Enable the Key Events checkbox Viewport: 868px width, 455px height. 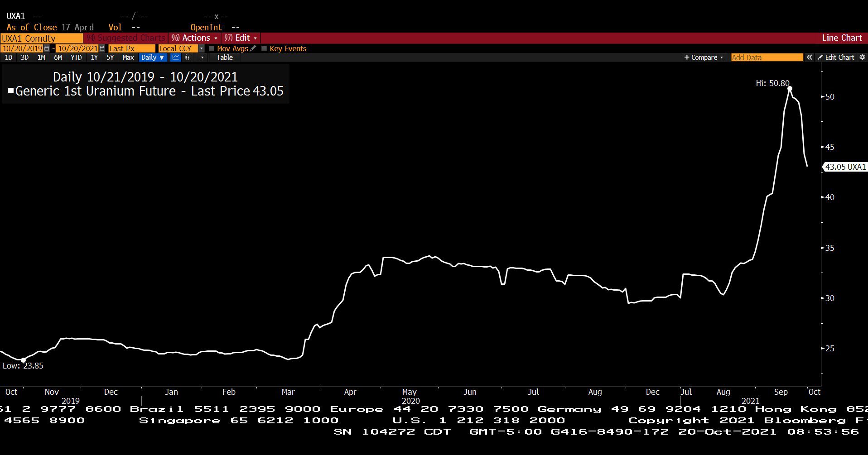click(264, 48)
